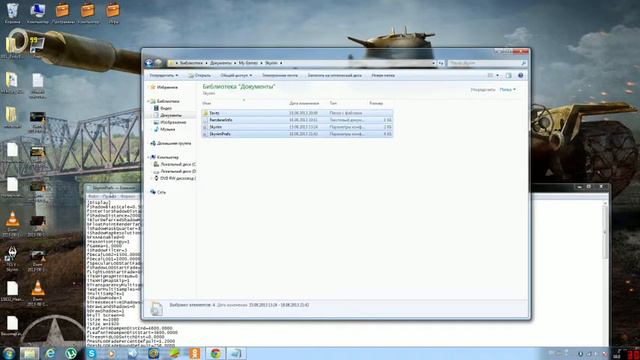Screen dimensions: 640x360
Task: Select the Skyrim config file row
Action: [297, 127]
